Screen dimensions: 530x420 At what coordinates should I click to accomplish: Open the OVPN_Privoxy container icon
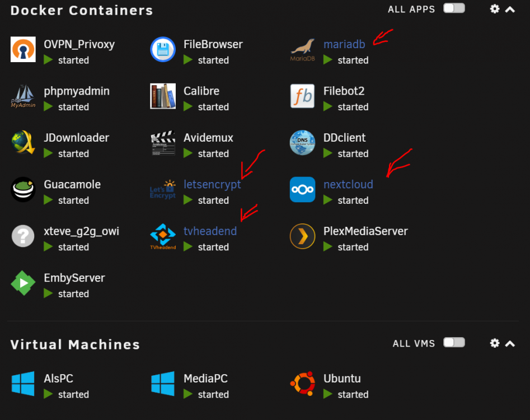click(x=23, y=49)
